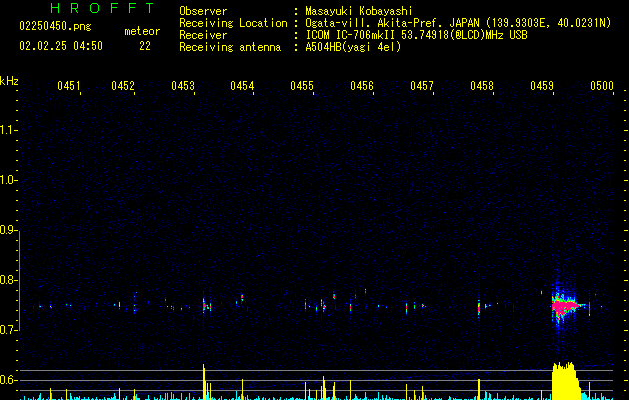Click the meteor count label
Viewport: 629px width, 400px height.
tap(142, 31)
